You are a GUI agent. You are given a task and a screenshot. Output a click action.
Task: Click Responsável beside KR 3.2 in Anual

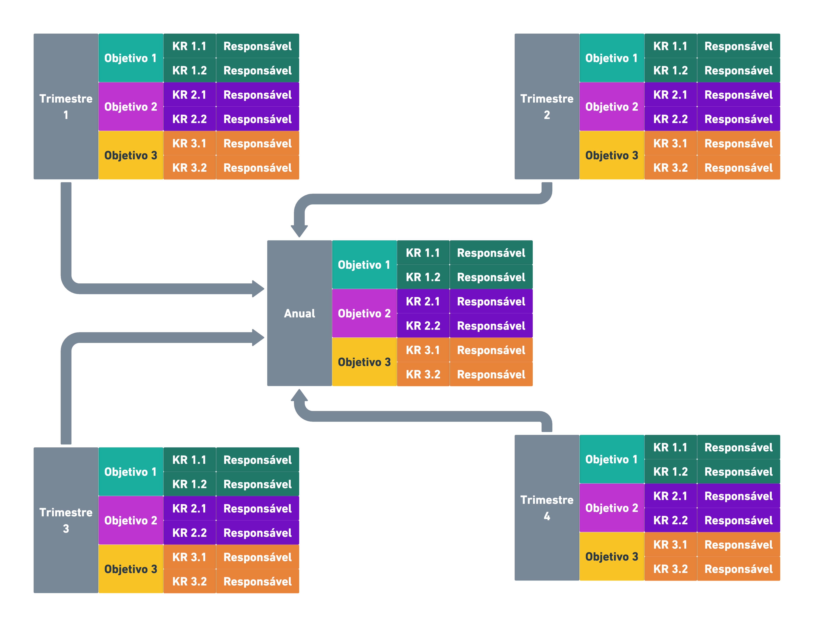point(491,374)
